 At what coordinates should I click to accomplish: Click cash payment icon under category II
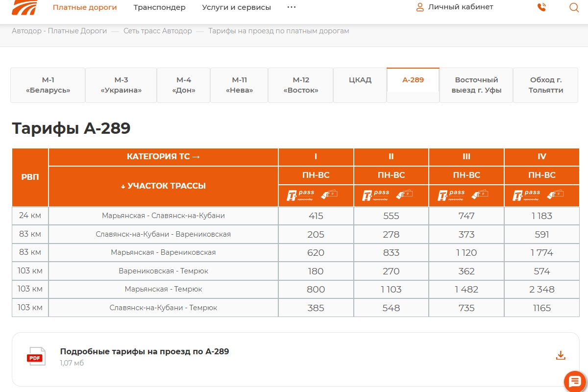coord(405,195)
